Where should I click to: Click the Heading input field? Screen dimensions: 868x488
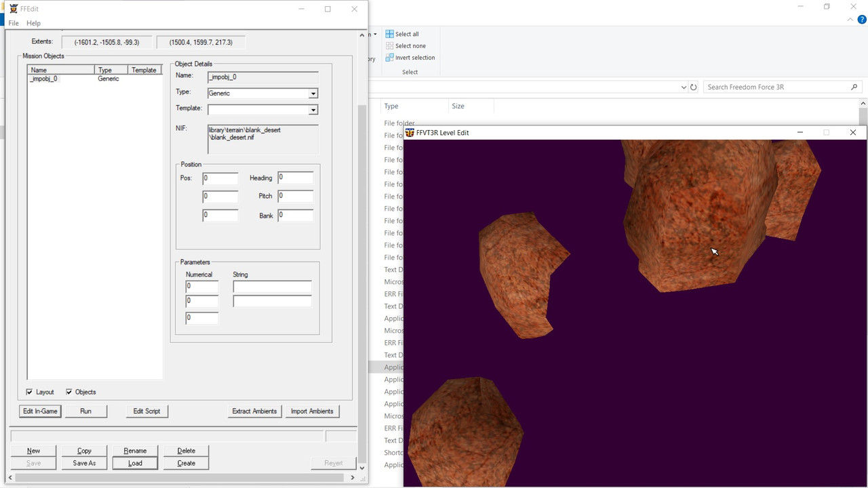click(295, 178)
